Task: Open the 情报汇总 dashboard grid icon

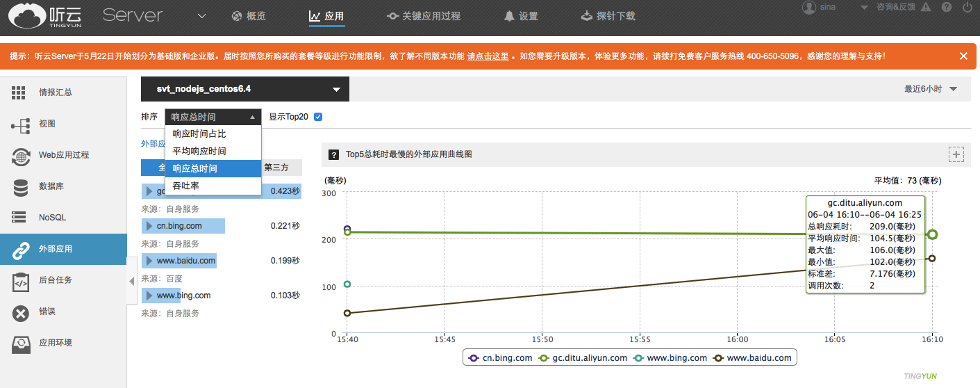Action: coord(19,92)
